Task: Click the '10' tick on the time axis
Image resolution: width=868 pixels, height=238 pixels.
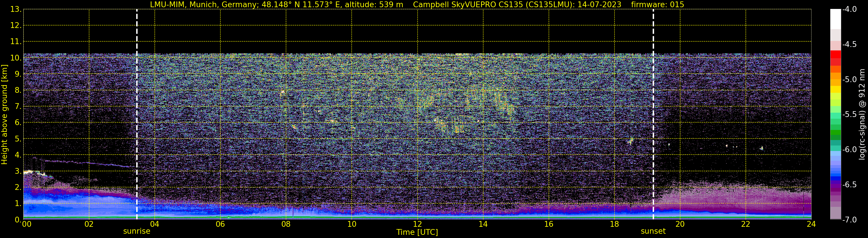Action: pos(352,224)
